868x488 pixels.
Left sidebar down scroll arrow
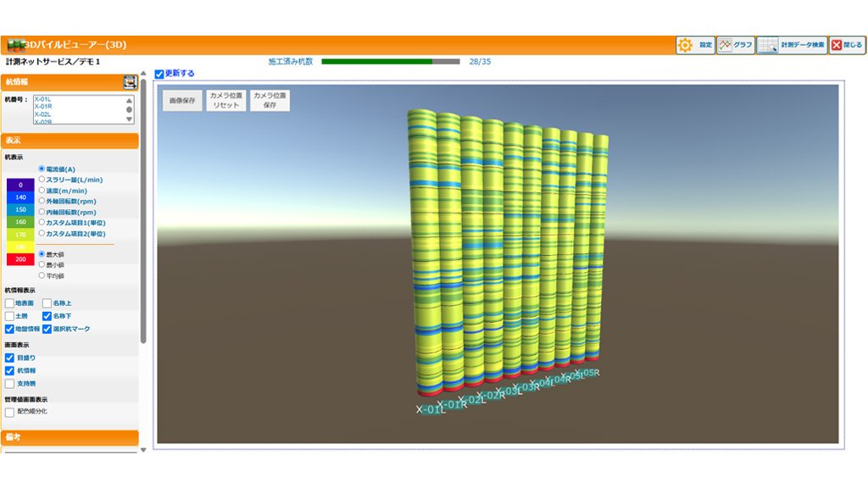click(x=143, y=450)
